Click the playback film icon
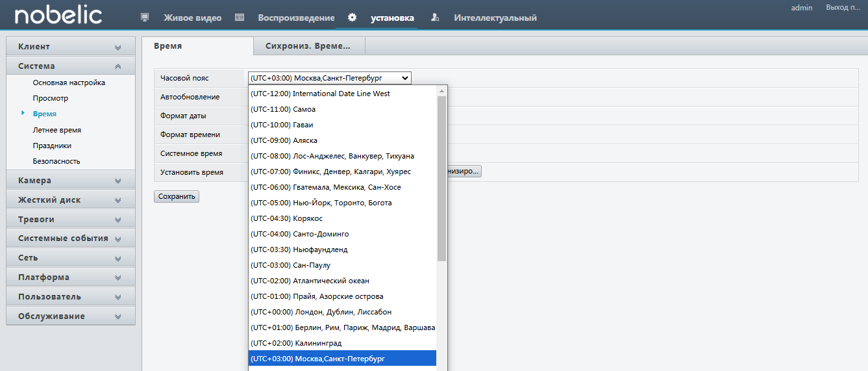 pyautogui.click(x=240, y=18)
